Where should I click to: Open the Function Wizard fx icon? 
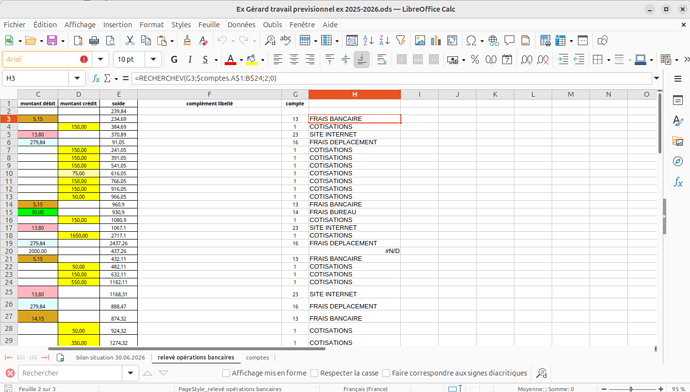(x=96, y=78)
